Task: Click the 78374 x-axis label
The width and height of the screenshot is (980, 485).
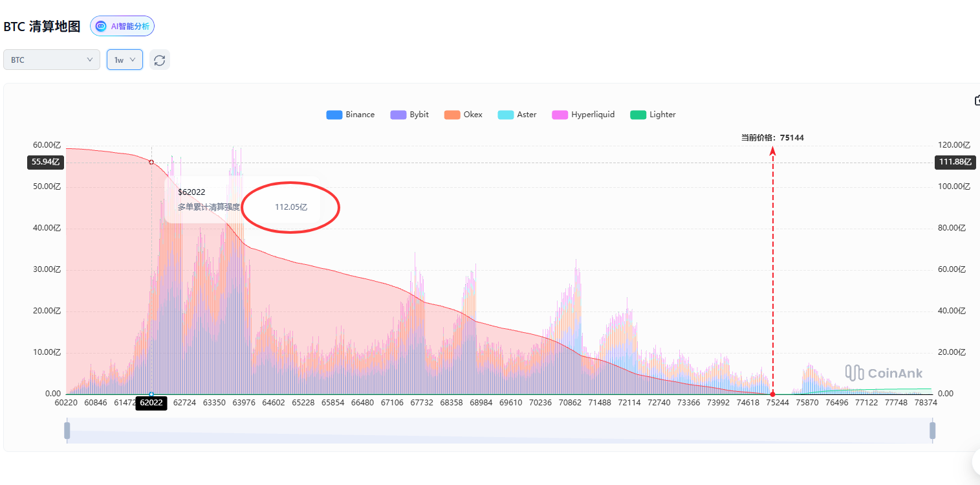Action: 926,403
